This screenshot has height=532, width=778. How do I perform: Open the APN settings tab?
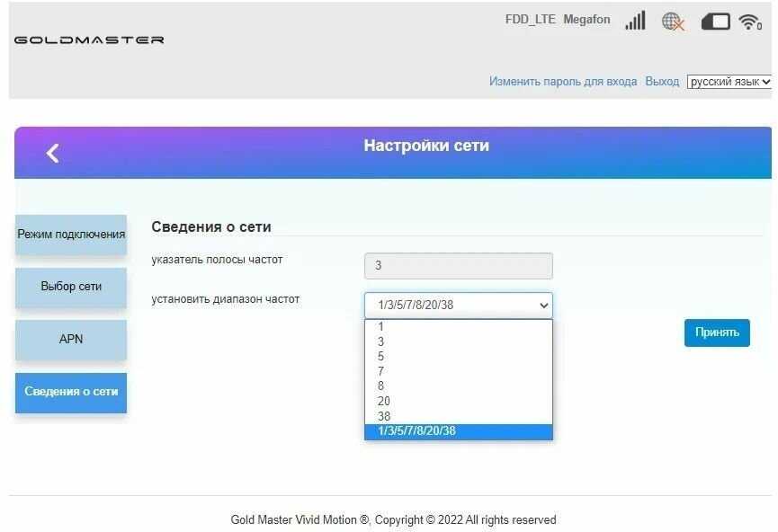point(71,339)
